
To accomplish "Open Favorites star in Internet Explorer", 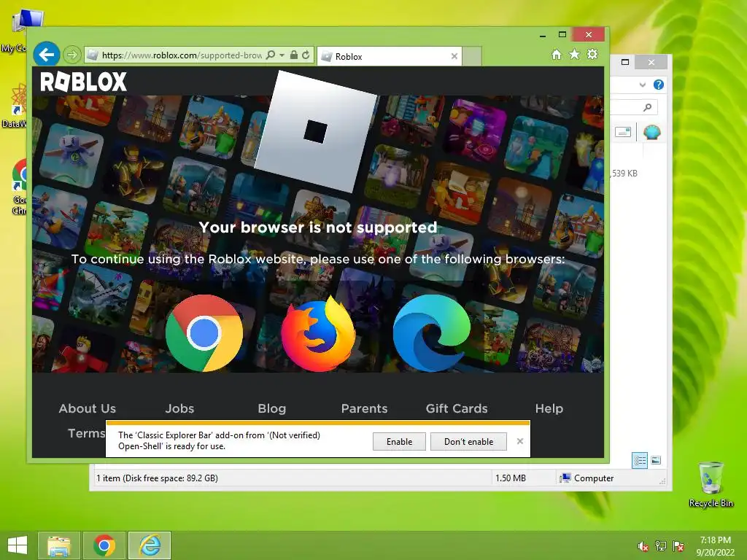I will 575,54.
